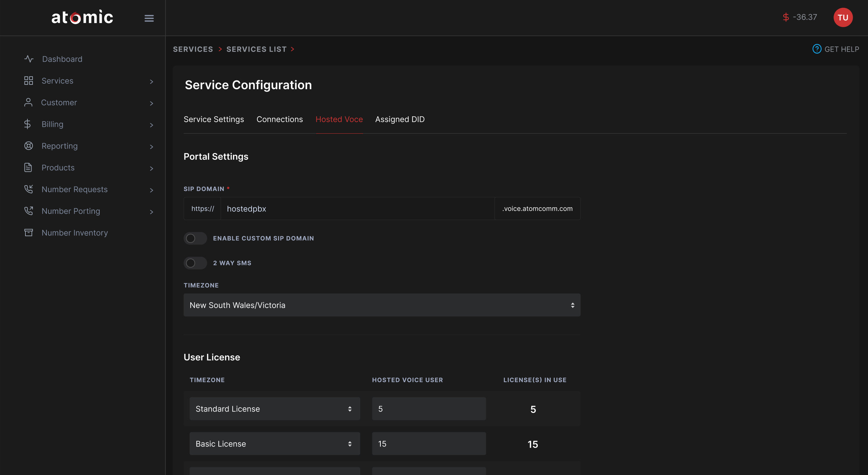Click the Get Help question icon
The width and height of the screenshot is (868, 475).
pos(817,49)
